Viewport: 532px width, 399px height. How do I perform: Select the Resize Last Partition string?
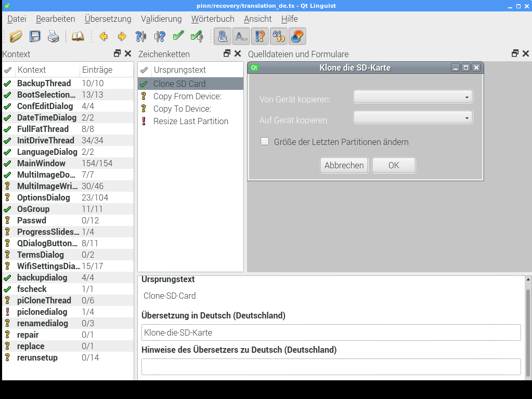coord(191,122)
